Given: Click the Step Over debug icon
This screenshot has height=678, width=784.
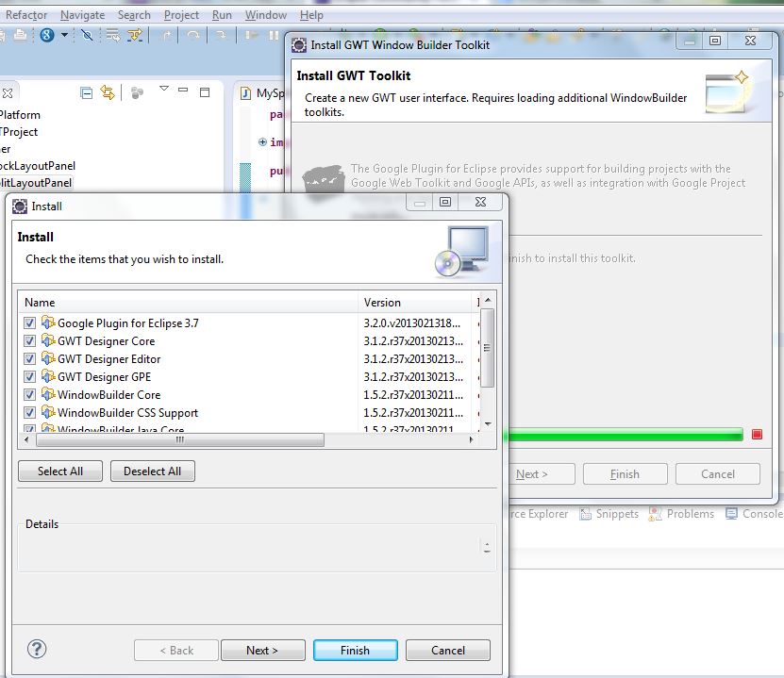Looking at the screenshot, I should point(193,35).
